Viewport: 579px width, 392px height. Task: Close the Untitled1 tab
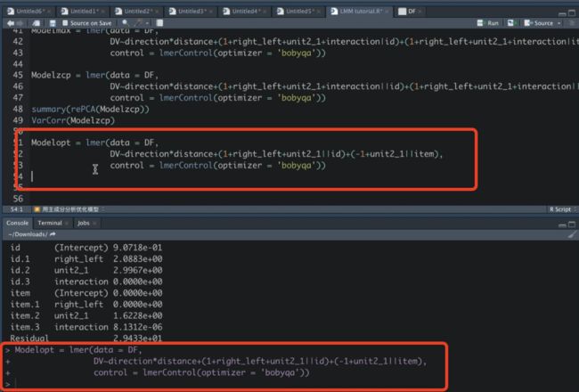(103, 12)
